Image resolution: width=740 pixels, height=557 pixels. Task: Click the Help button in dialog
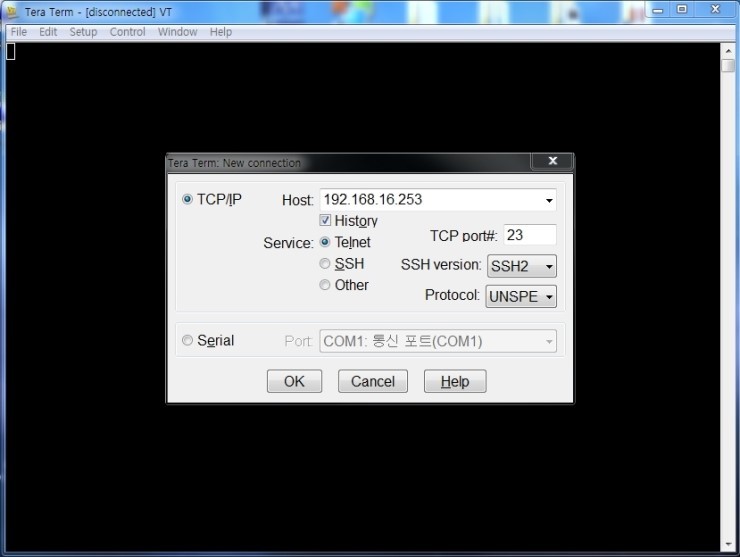coord(455,381)
